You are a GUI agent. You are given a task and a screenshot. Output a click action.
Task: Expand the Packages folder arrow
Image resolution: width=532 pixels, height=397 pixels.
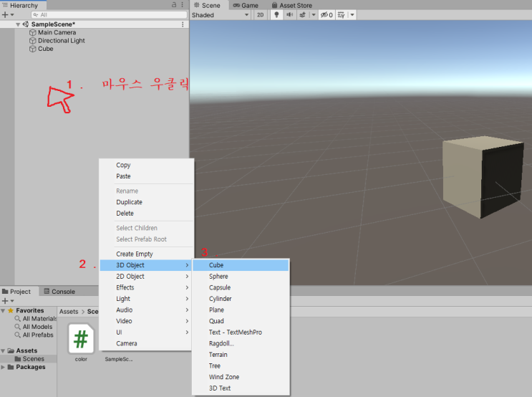pos(3,367)
